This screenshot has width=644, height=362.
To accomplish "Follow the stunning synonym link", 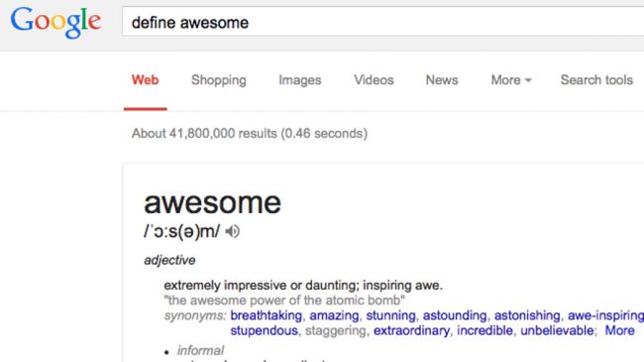I will point(390,315).
